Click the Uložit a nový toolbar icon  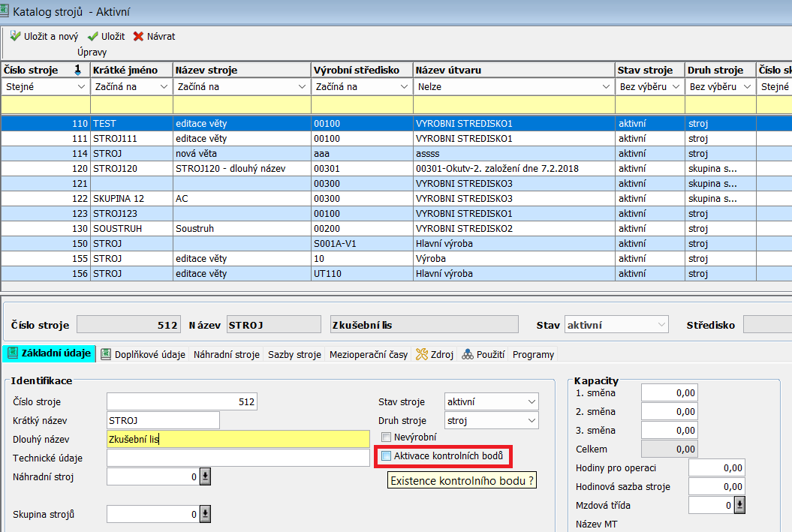click(x=15, y=36)
